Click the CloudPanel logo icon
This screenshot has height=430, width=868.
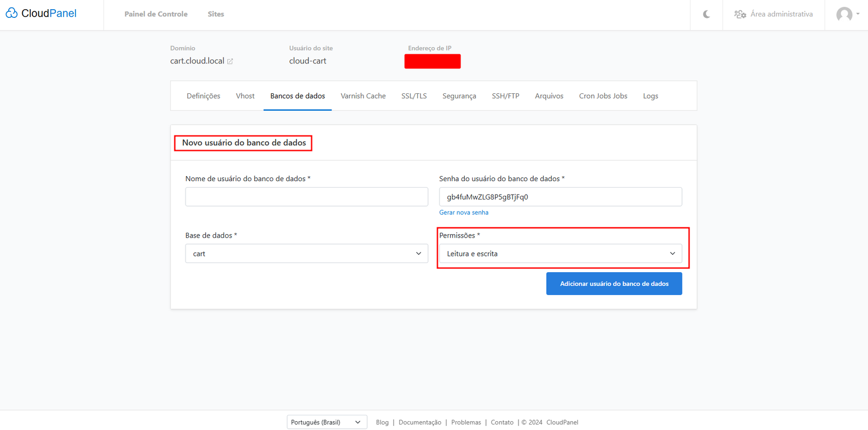(12, 13)
